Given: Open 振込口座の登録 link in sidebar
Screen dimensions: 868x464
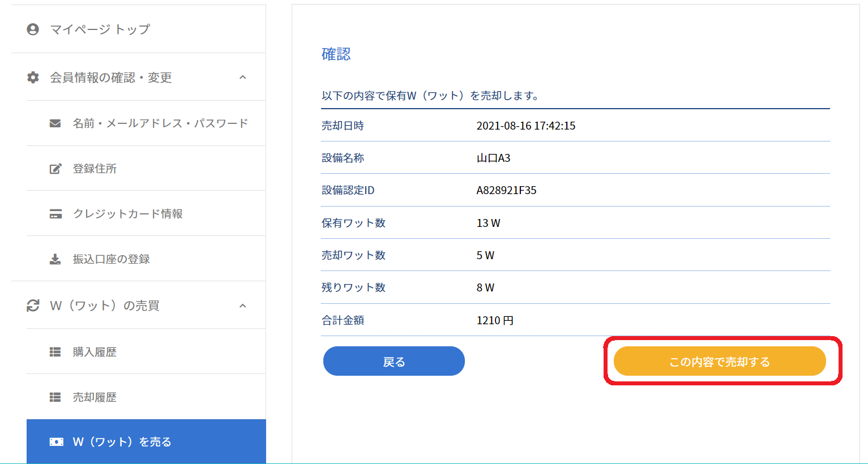Looking at the screenshot, I should pos(112,259).
